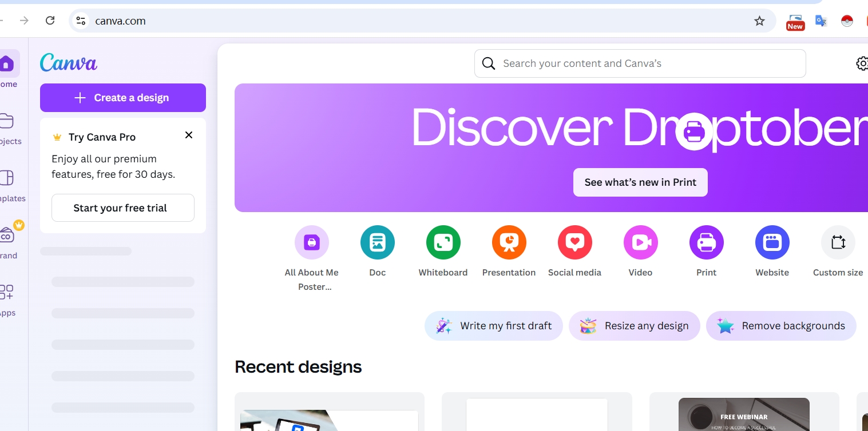Choose Print design type

click(x=707, y=252)
